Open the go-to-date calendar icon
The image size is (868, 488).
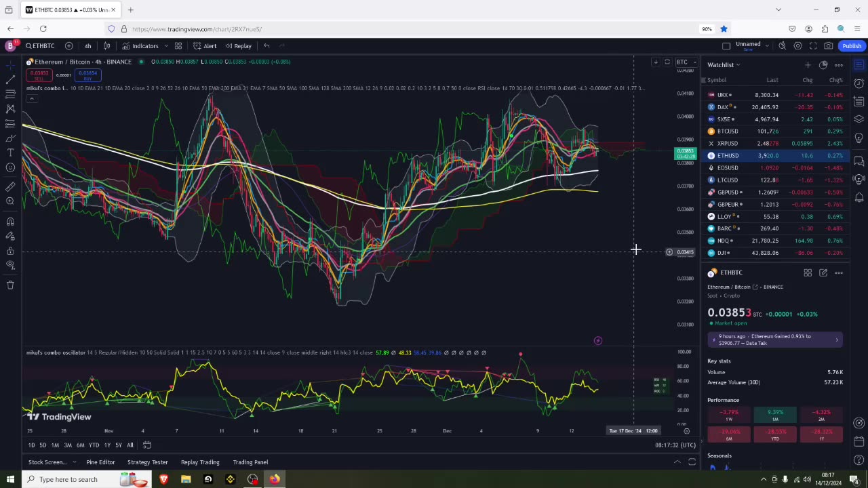tap(146, 445)
